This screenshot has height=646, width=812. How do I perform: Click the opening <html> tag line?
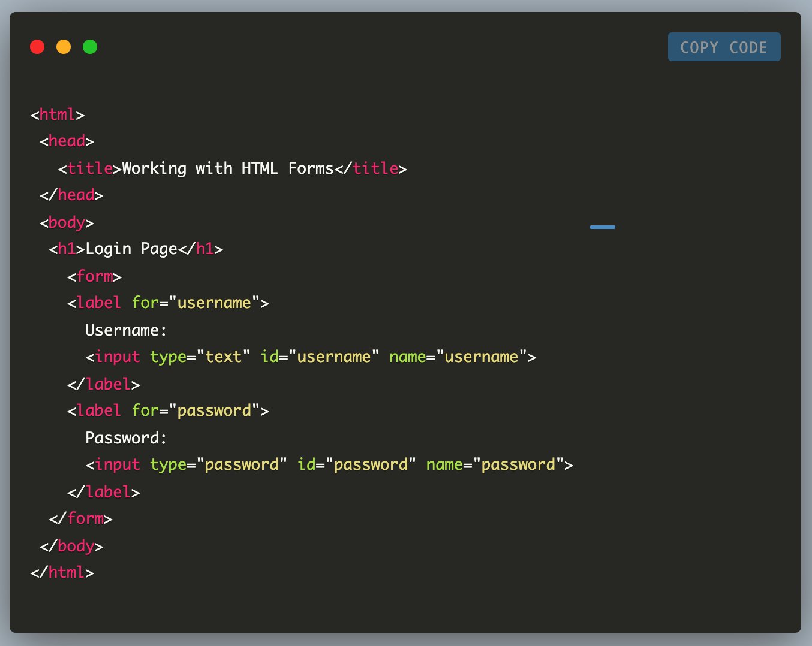58,114
